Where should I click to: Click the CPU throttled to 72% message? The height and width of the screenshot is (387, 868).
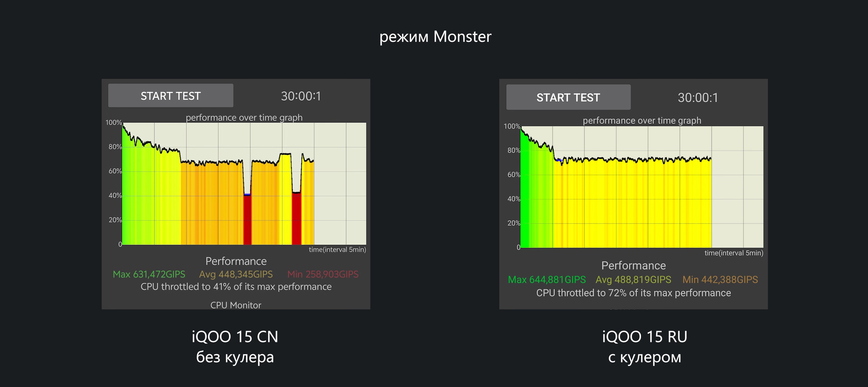633,293
